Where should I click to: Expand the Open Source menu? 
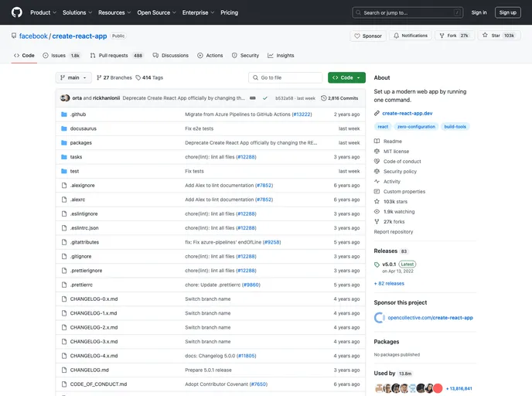click(x=157, y=12)
